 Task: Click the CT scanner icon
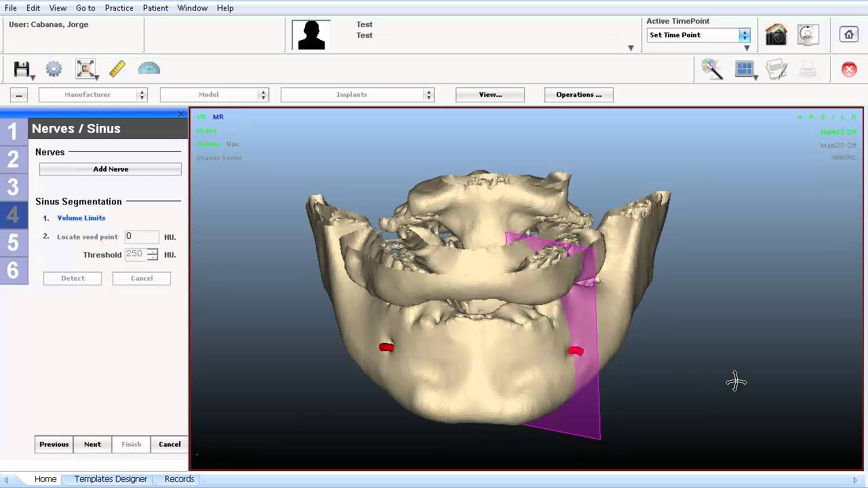click(x=808, y=35)
